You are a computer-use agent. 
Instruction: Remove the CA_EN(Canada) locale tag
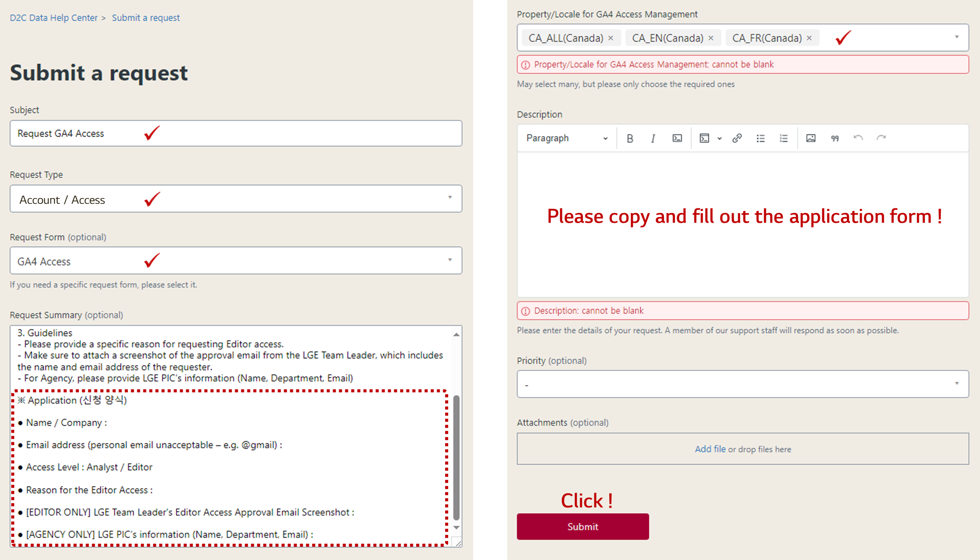click(711, 38)
